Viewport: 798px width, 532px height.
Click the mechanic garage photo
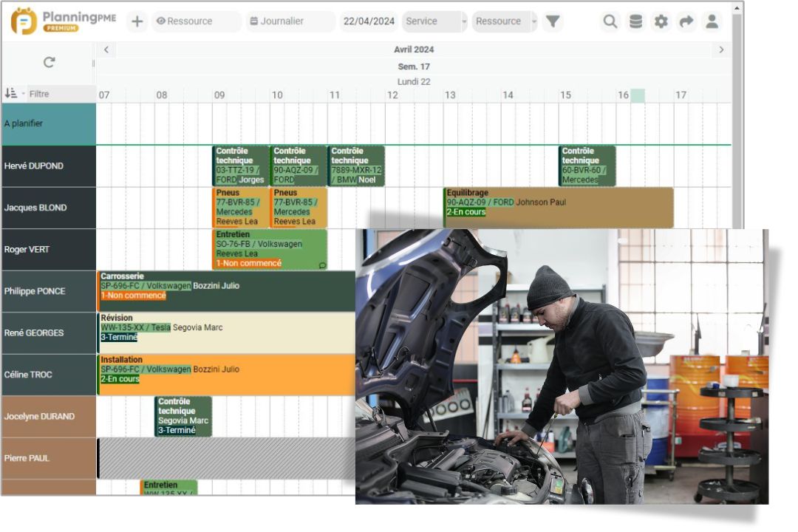point(562,366)
